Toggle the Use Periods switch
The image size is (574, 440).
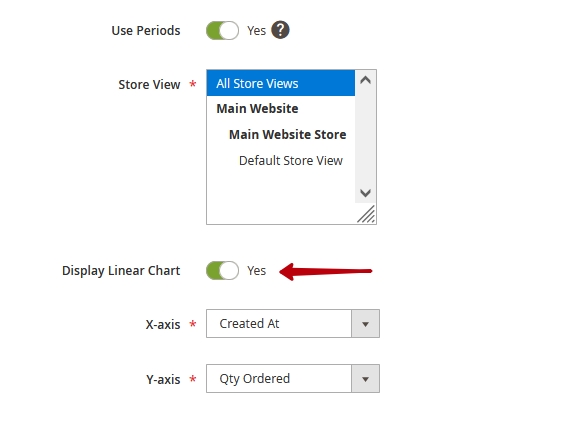[223, 30]
